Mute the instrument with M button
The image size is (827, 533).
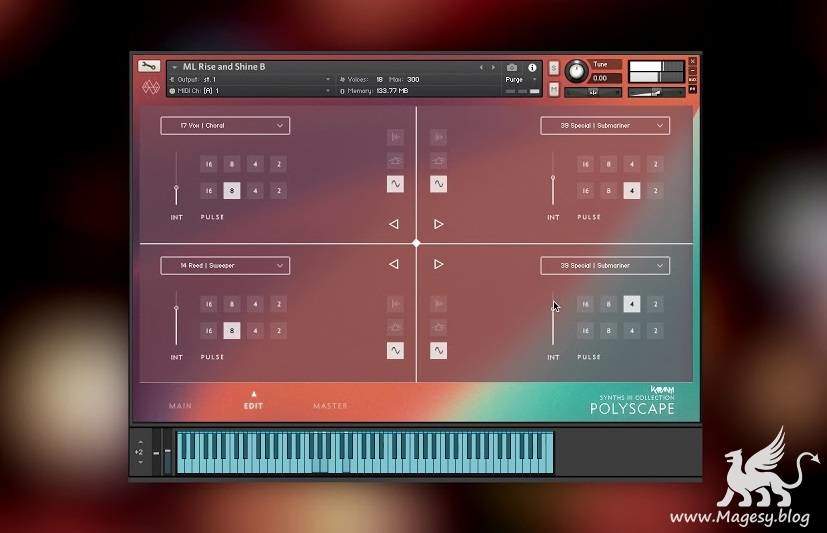pyautogui.click(x=553, y=90)
